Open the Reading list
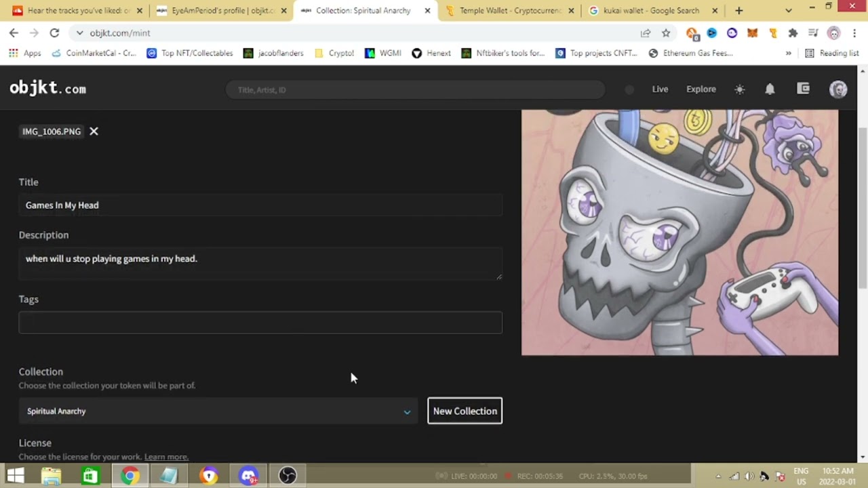Screen dimensions: 868x488 831,53
